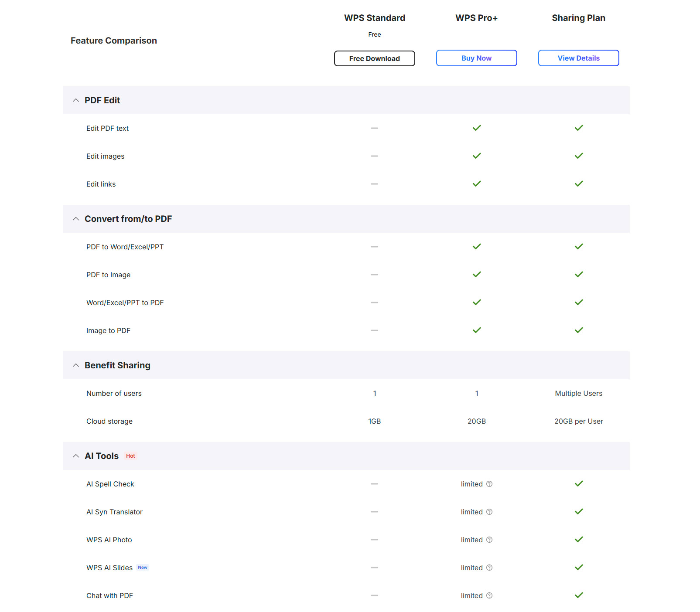Screen dimensions: 700x612
Task: Click the Buy Now button
Action: (476, 58)
